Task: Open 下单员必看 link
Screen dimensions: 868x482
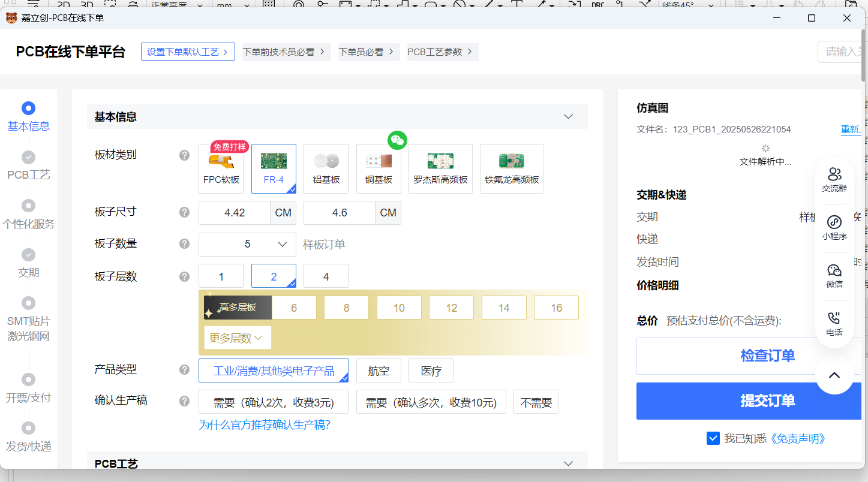Action: pos(369,52)
